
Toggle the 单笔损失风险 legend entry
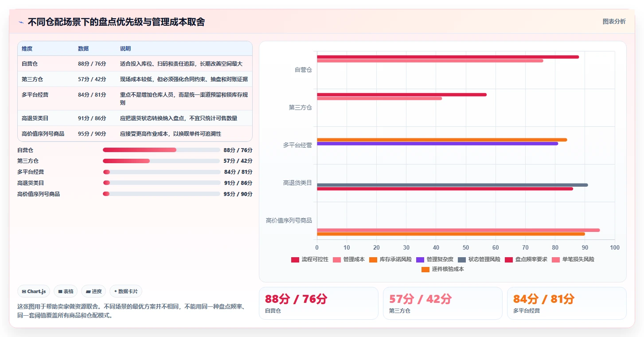(x=573, y=259)
